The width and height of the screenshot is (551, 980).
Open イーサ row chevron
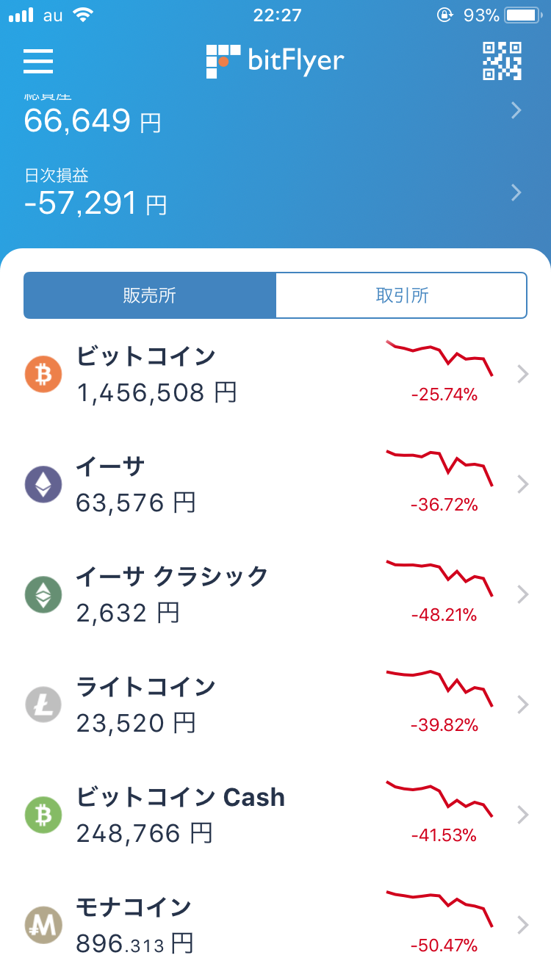(x=523, y=484)
